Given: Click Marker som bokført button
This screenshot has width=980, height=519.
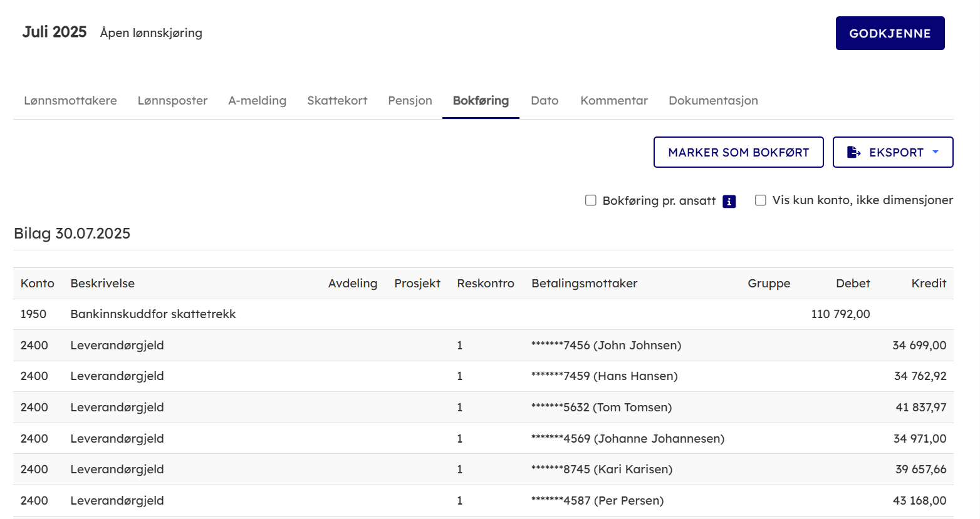Looking at the screenshot, I should (x=738, y=152).
